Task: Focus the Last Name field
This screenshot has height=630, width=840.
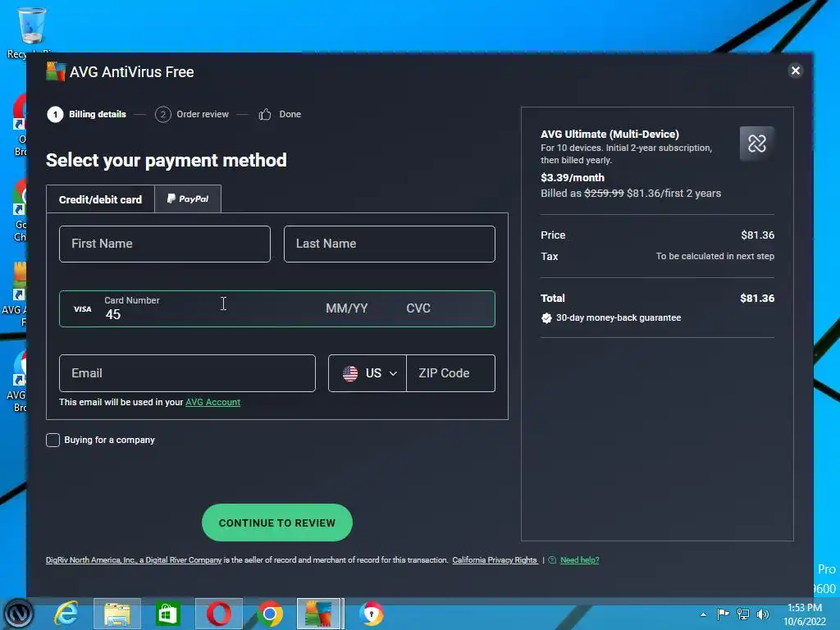Action: click(x=390, y=244)
